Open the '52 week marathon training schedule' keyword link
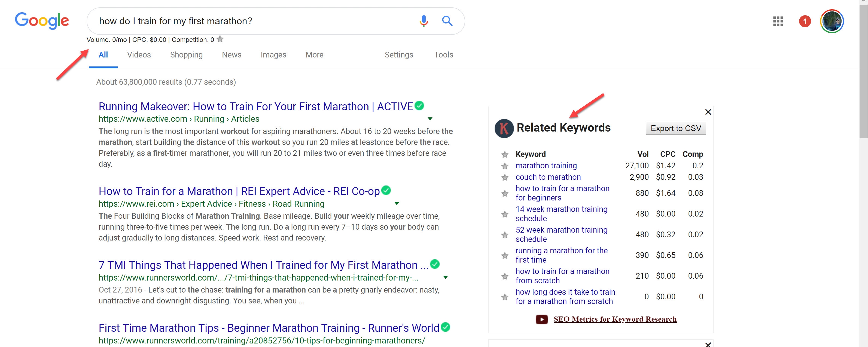This screenshot has width=868, height=347. pyautogui.click(x=561, y=234)
